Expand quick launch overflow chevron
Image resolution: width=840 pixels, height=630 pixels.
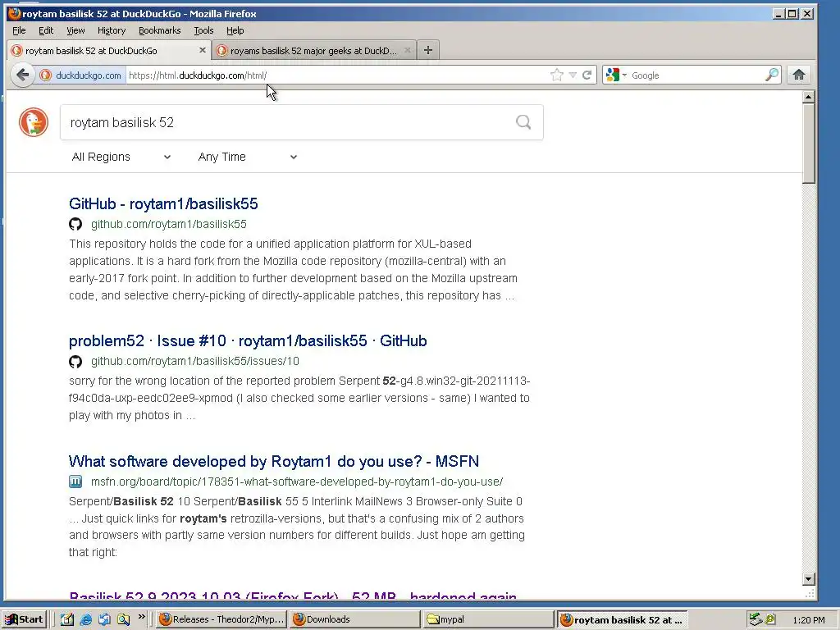142,617
